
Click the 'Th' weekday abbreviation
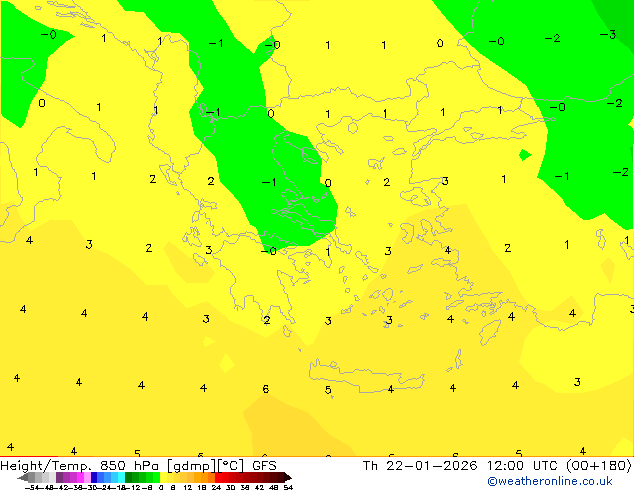370,466
